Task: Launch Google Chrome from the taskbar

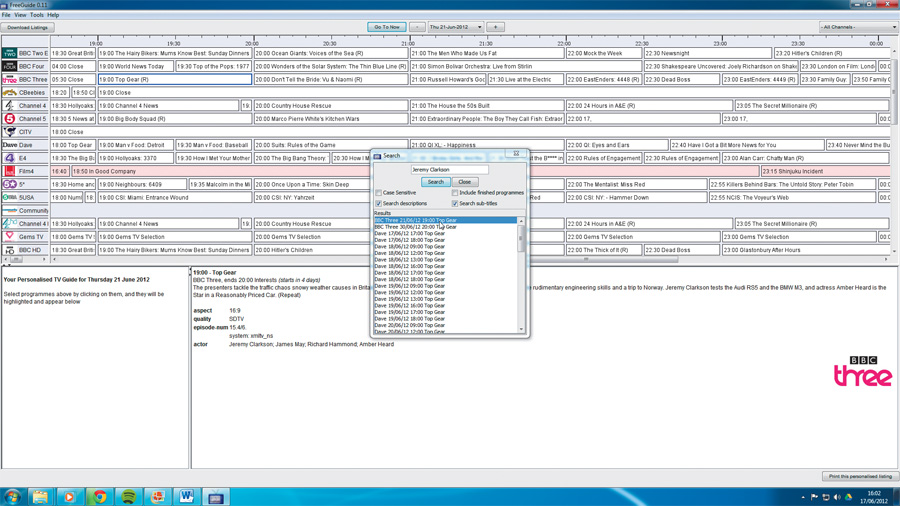Action: click(99, 497)
